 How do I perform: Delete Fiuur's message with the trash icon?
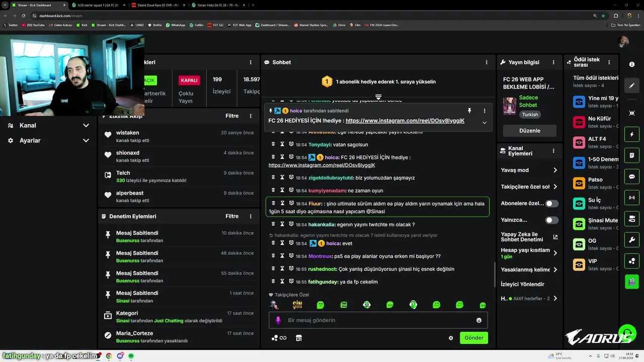click(x=273, y=203)
